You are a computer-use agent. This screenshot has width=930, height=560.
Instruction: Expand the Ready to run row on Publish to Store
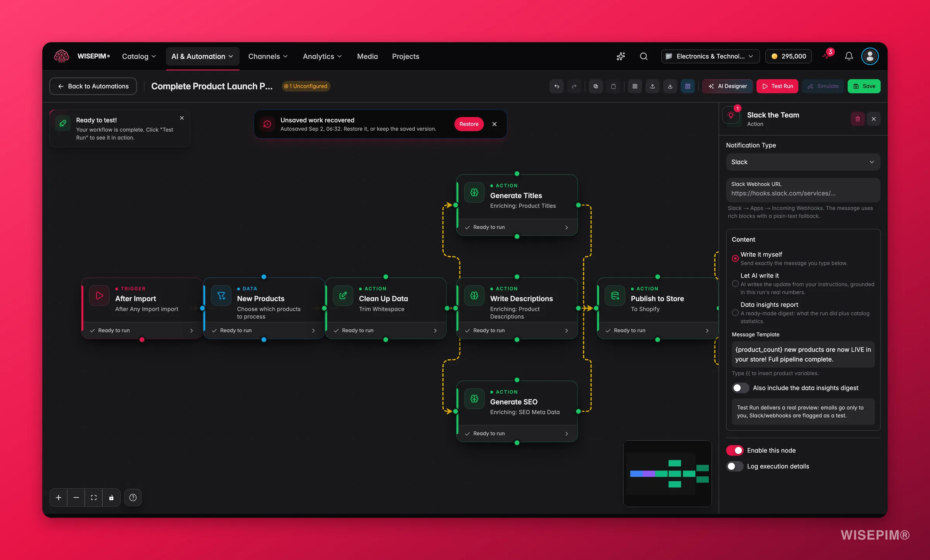click(658, 331)
